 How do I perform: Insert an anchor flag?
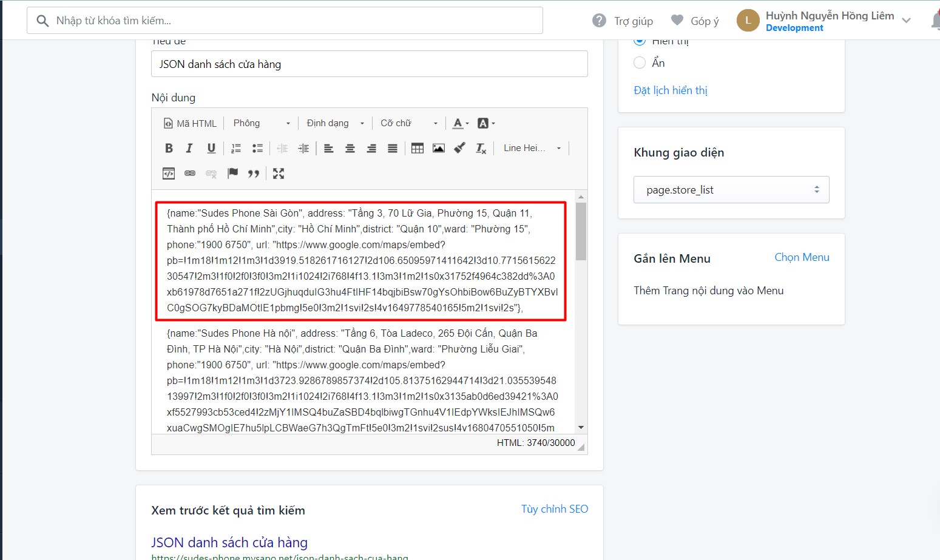[x=232, y=174]
